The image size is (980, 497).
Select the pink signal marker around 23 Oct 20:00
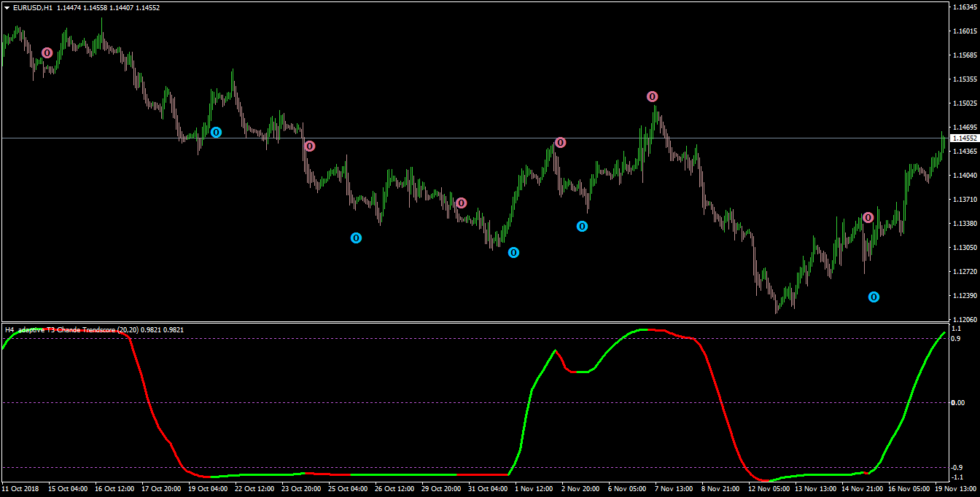point(309,146)
